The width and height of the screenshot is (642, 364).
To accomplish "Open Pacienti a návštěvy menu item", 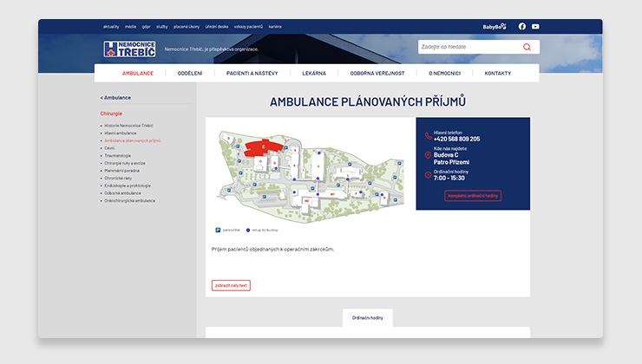I will (252, 73).
